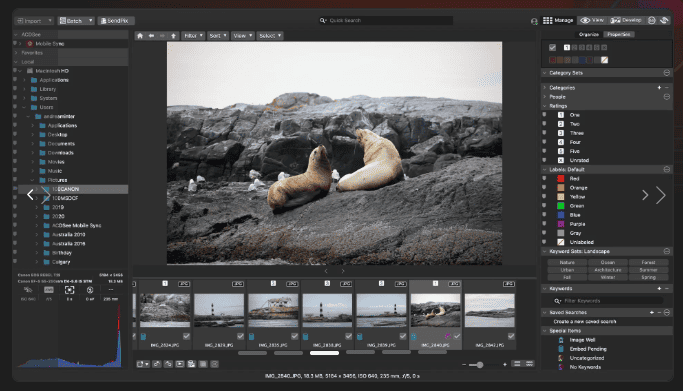
Task: Add a saved search with the plus icon
Action: 652,312
